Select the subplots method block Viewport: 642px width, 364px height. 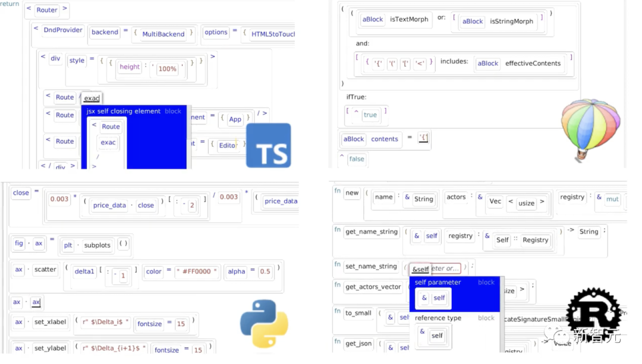(x=97, y=245)
